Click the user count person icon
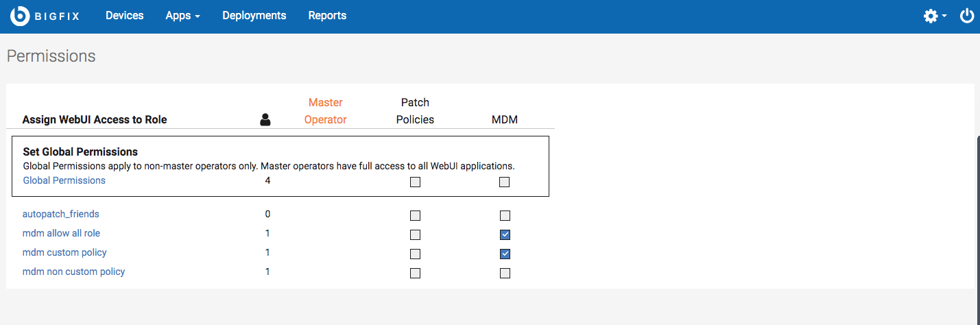 tap(265, 120)
